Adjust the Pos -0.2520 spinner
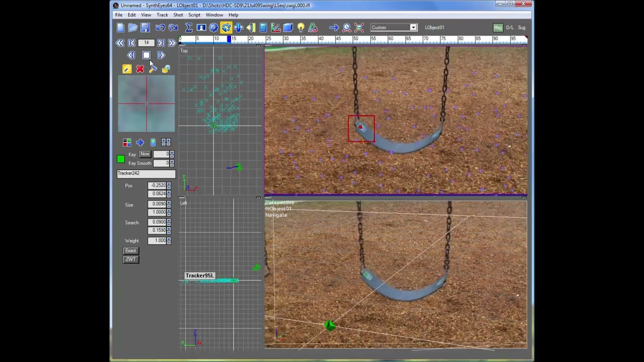 tap(169, 186)
